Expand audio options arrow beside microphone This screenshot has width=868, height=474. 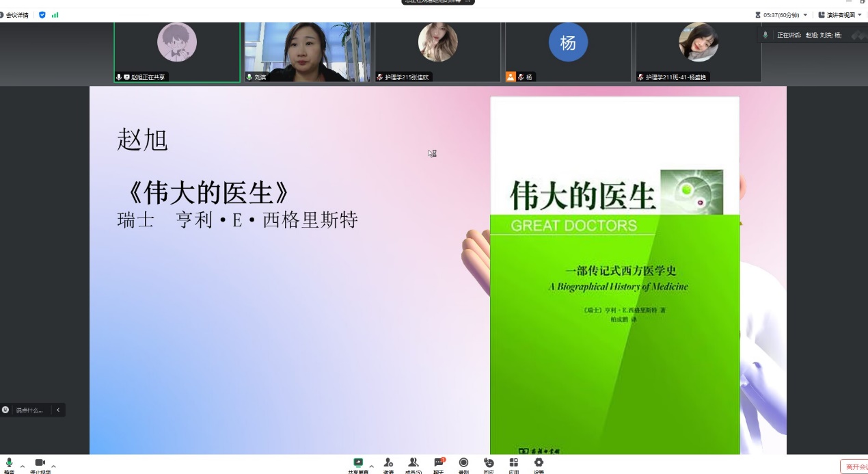click(23, 466)
